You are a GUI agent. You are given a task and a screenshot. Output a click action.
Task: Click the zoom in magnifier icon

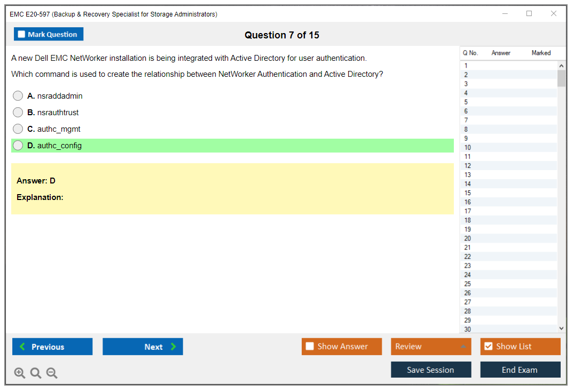(20, 373)
